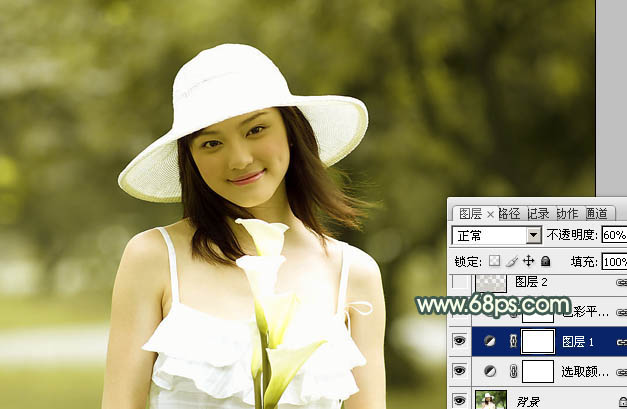Toggle visibility of the 选取颜色 layer

coord(460,371)
